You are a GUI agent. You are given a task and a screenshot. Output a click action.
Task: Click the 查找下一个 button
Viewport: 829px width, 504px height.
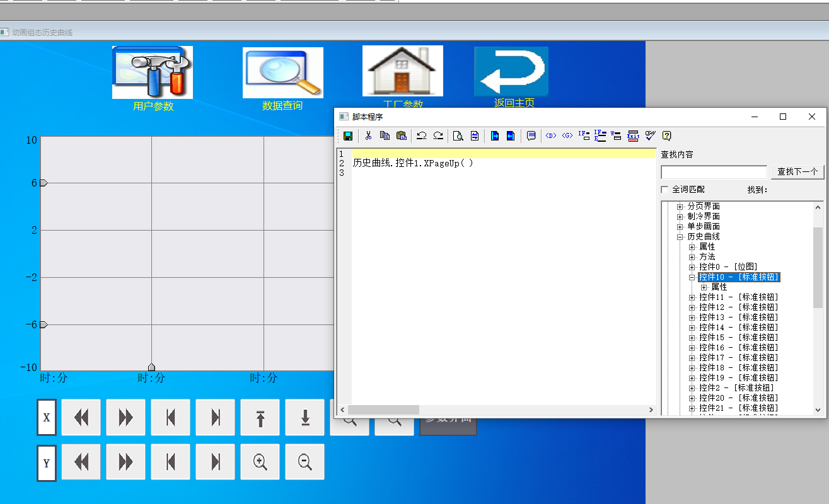tap(797, 172)
